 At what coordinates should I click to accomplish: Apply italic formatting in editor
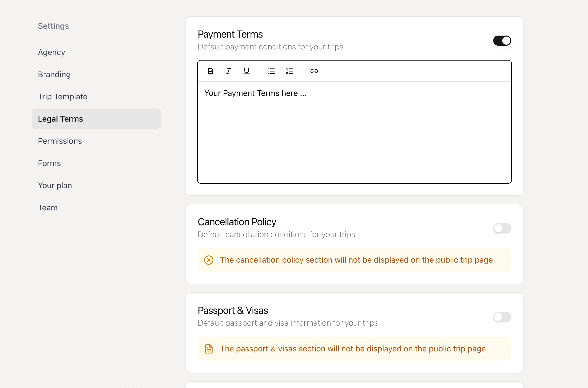click(228, 71)
